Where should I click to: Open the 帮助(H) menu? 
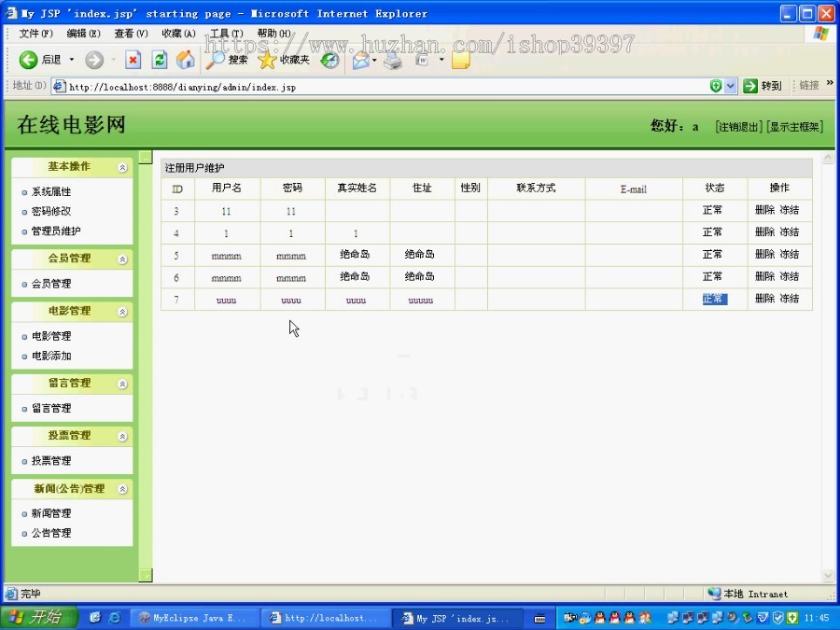pos(273,34)
